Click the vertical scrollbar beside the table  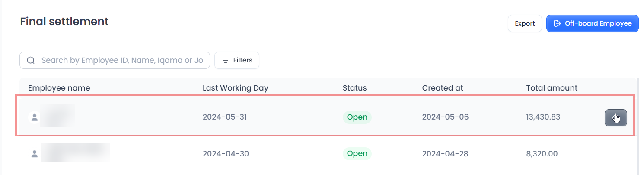tap(638, 126)
